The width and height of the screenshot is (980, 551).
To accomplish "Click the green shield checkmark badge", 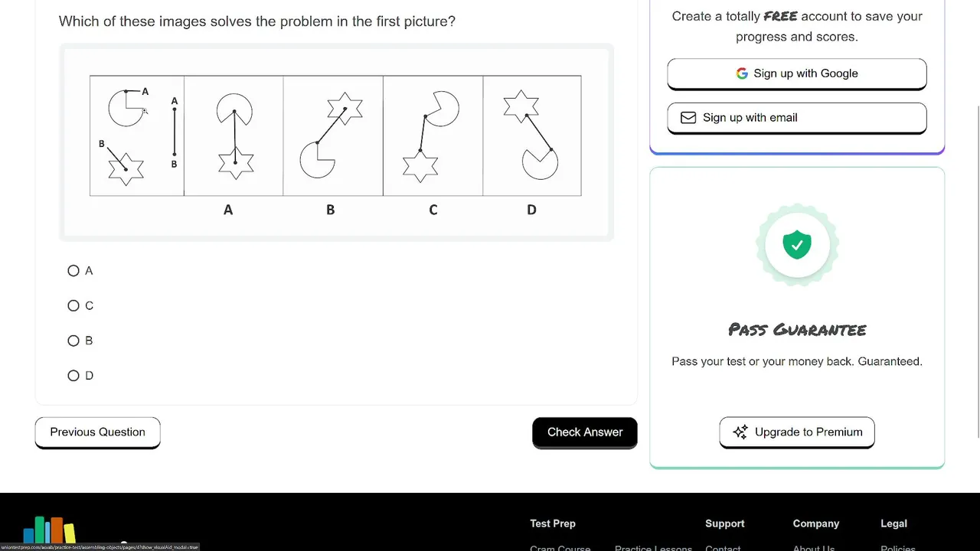I will 797,245.
